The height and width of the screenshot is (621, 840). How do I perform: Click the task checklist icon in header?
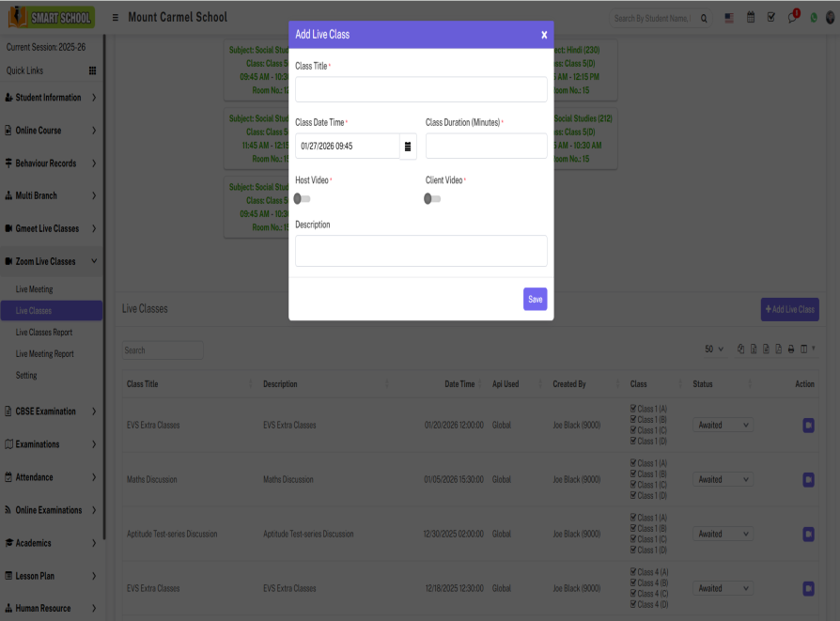pos(771,18)
